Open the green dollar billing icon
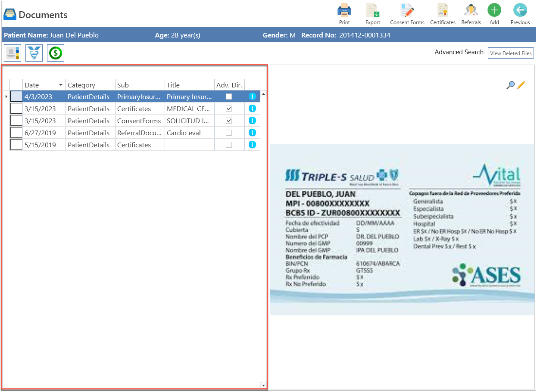This screenshot has height=392, width=537. coord(56,53)
